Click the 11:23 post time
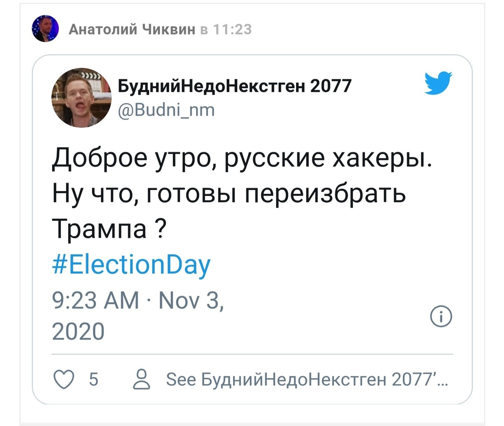The width and height of the screenshot is (504, 426). coord(232,29)
